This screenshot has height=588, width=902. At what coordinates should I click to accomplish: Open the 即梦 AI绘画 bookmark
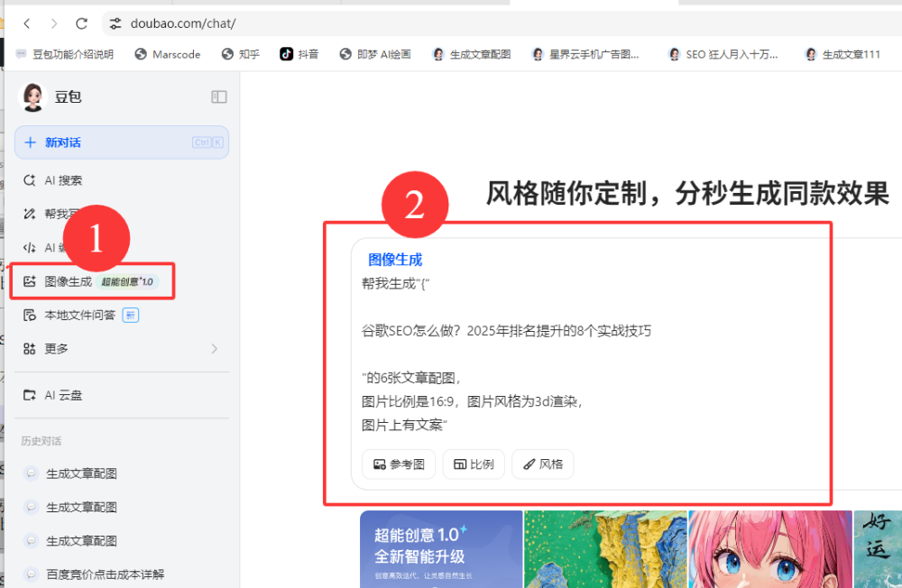[375, 54]
